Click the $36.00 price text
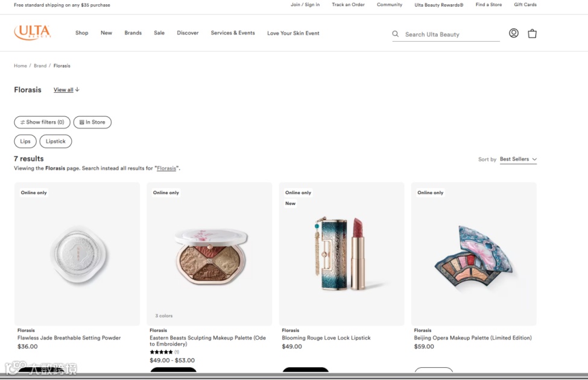This screenshot has width=588, height=380. pyautogui.click(x=27, y=347)
